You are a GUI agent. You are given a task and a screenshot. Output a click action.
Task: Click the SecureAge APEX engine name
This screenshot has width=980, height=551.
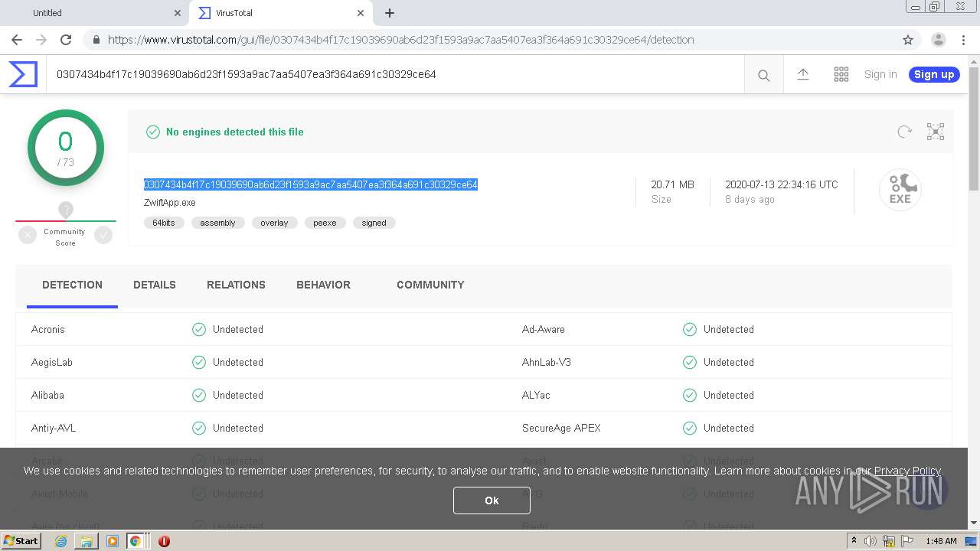pos(561,428)
